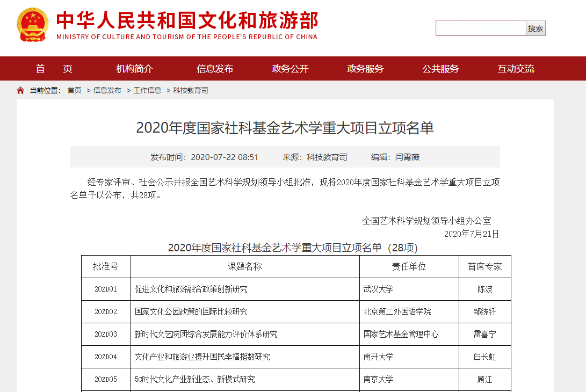Open the 机构简介 navigation item
Viewport: 586px width, 392px height.
tap(134, 69)
